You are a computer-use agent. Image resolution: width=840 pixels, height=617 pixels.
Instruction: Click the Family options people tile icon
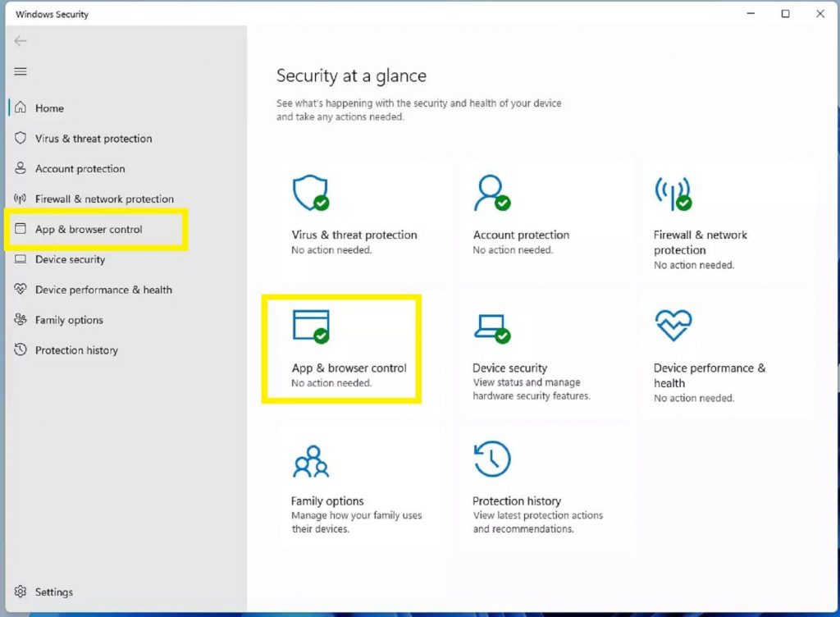pyautogui.click(x=310, y=461)
